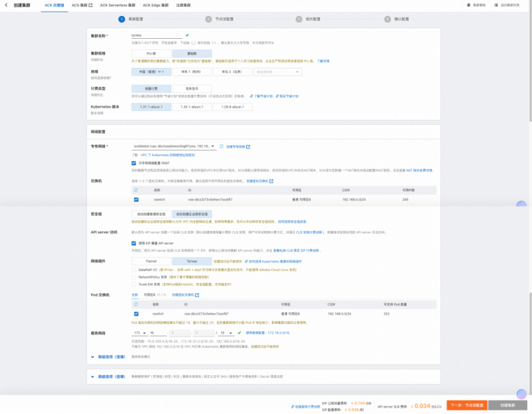Jump to step 3 组件配置
The height and width of the screenshot is (414, 532).
point(308,19)
